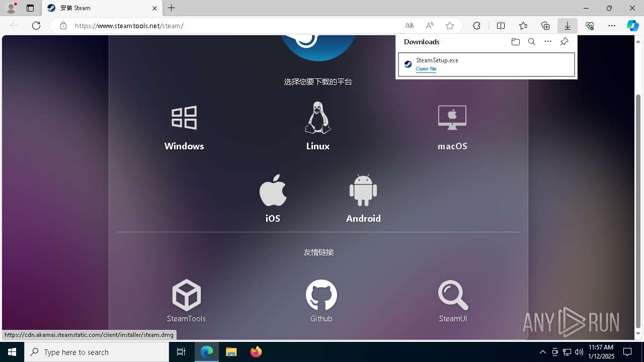Viewport: 644px width, 362px height.
Task: Show hidden system tray icons
Action: tap(542, 352)
